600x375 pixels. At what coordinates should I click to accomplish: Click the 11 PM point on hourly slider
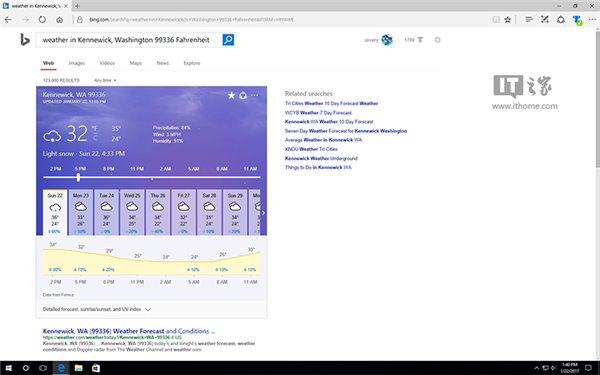[137, 177]
